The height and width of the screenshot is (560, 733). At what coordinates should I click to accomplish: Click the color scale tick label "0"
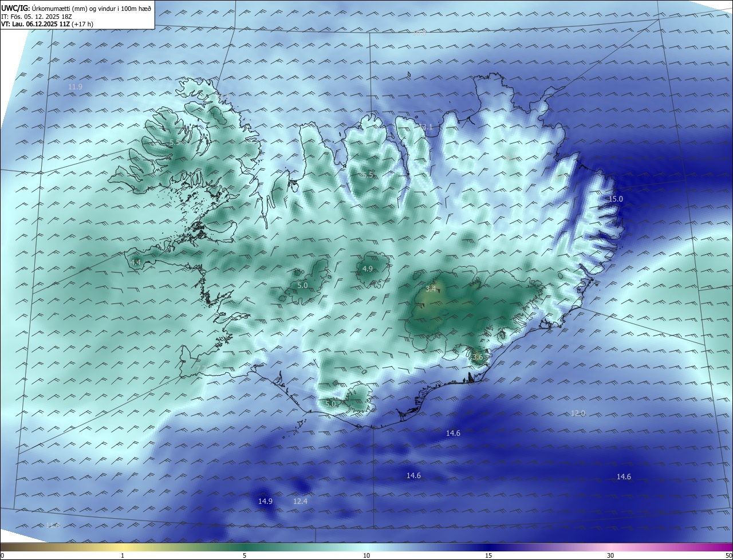coord(2,555)
